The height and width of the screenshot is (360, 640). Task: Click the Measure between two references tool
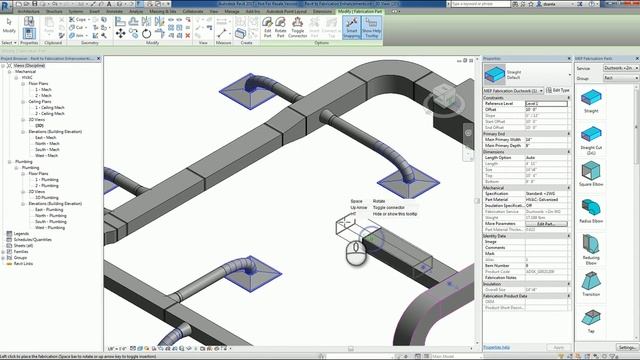[x=222, y=33]
